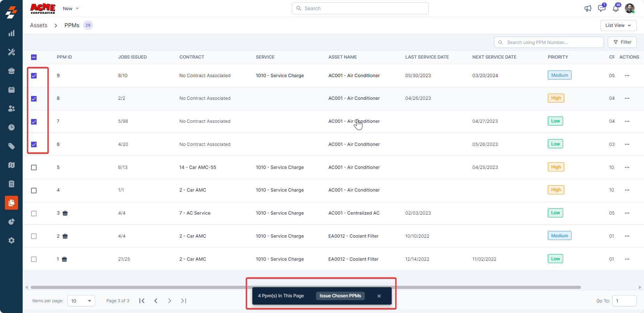Select the checkbox for PPM 5
The height and width of the screenshot is (313, 644).
pos(34,167)
